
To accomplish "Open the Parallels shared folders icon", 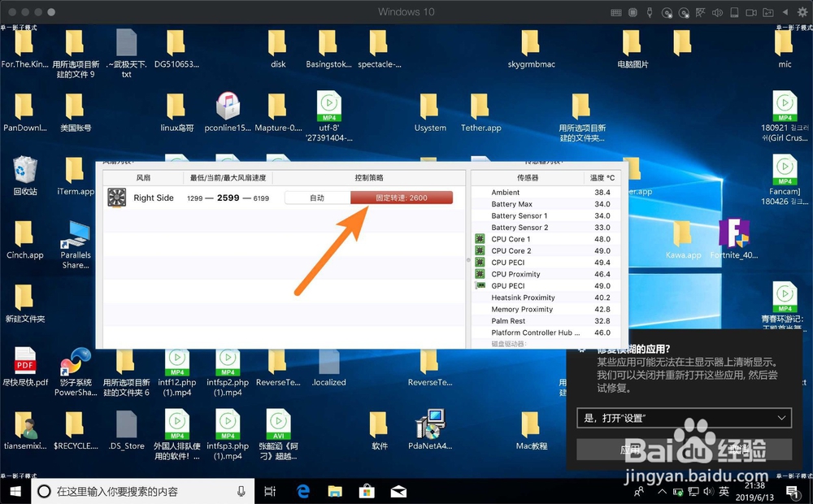I will click(x=768, y=12).
